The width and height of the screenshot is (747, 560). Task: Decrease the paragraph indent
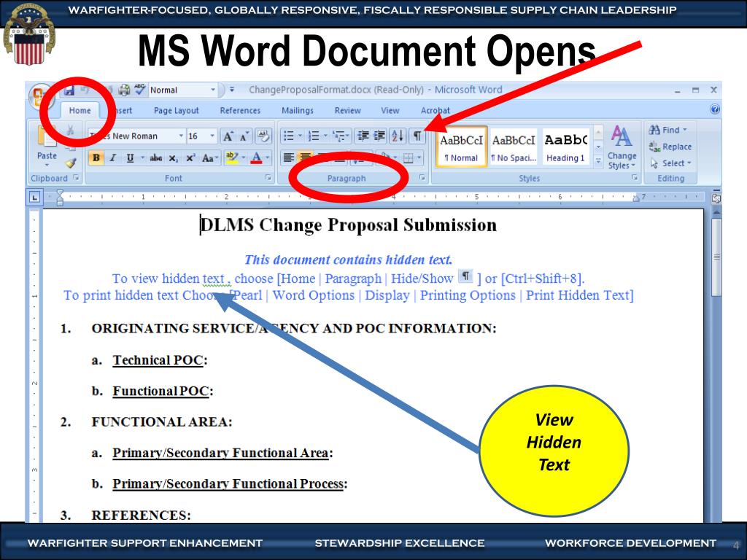[363, 136]
